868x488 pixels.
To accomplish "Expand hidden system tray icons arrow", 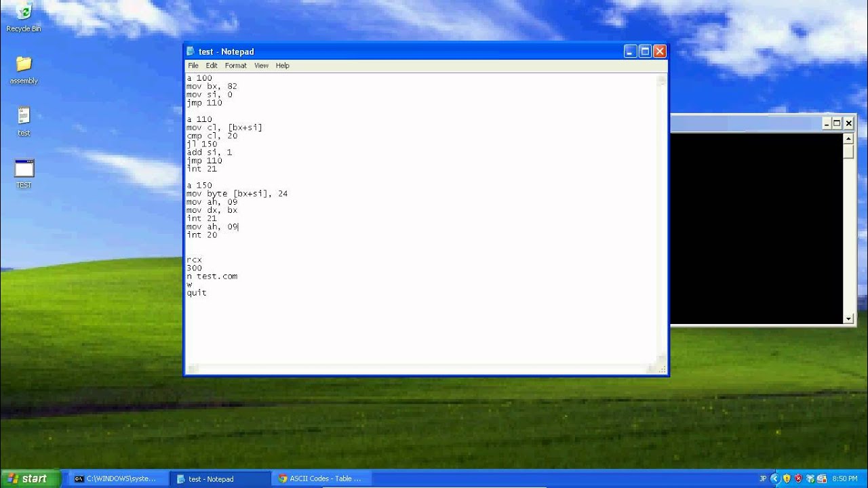I will [x=775, y=479].
